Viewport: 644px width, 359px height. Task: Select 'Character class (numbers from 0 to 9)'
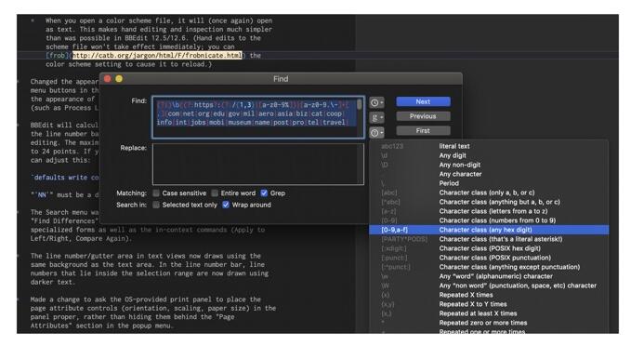coord(489,220)
